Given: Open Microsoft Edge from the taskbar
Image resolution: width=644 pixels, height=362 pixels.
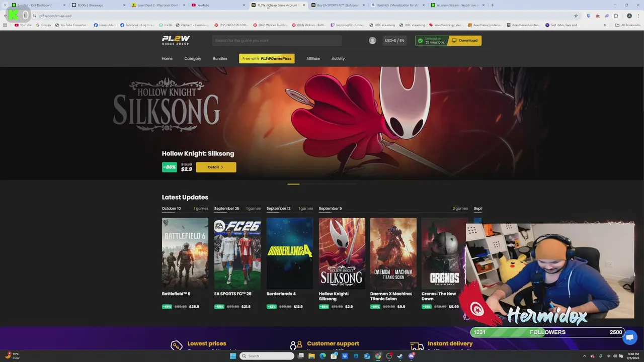Looking at the screenshot, I should pyautogui.click(x=323, y=356).
